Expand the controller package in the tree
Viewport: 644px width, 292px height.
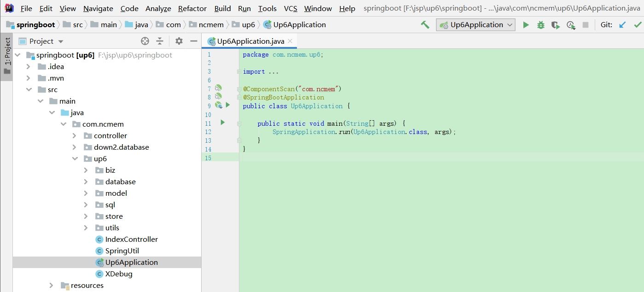[x=75, y=136]
